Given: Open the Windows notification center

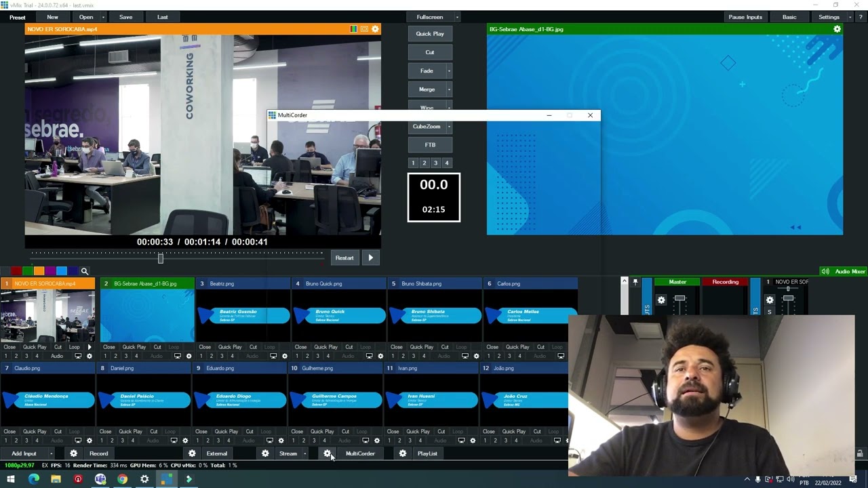Looking at the screenshot, I should [x=854, y=480].
